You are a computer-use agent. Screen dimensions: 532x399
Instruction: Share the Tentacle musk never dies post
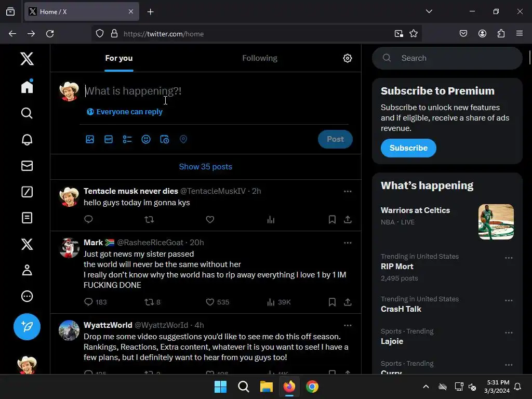pyautogui.click(x=348, y=220)
